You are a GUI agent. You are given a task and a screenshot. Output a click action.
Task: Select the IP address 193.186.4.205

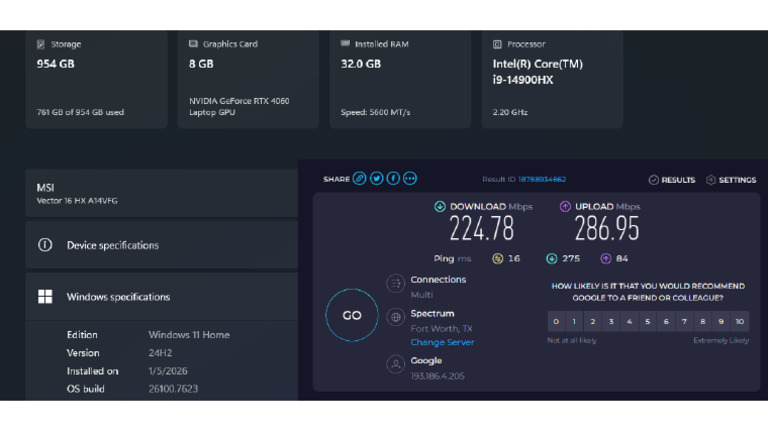[x=437, y=376]
